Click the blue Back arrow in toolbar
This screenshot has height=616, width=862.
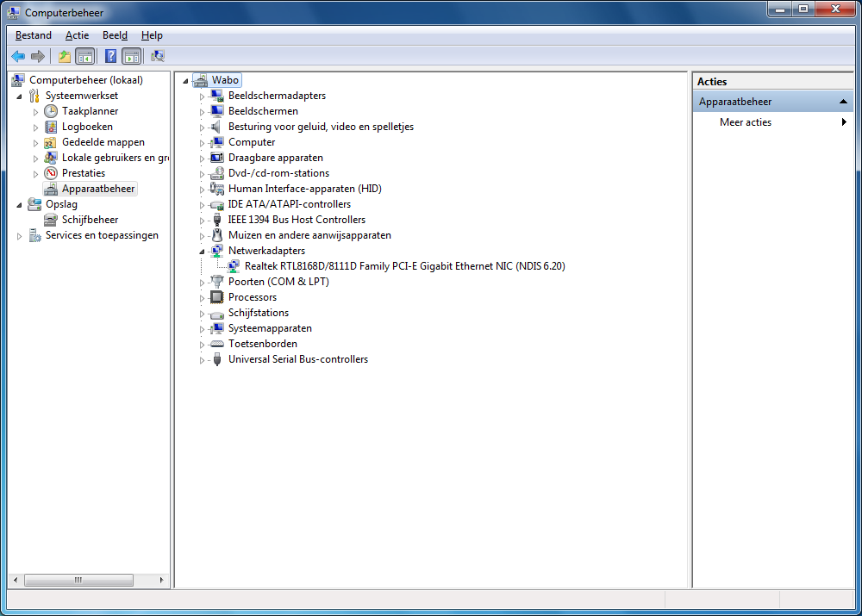pos(18,56)
